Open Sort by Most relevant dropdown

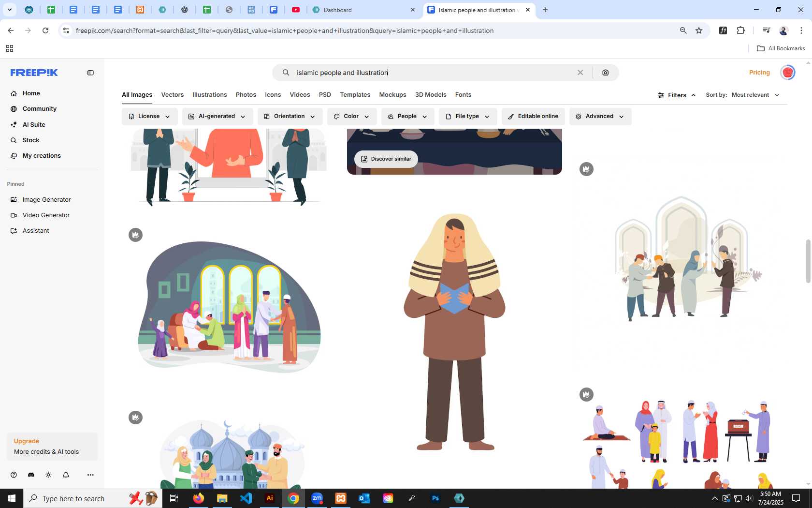[755, 95]
